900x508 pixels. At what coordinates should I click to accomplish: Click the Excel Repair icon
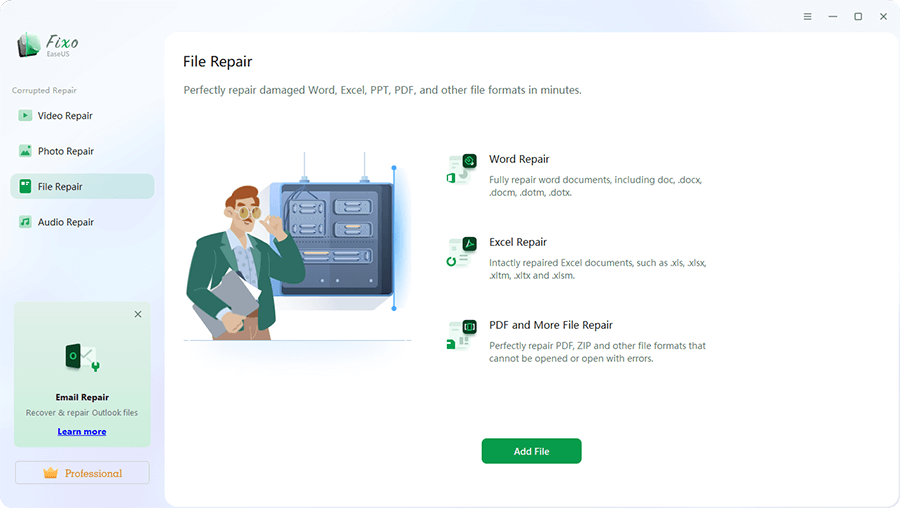click(462, 252)
